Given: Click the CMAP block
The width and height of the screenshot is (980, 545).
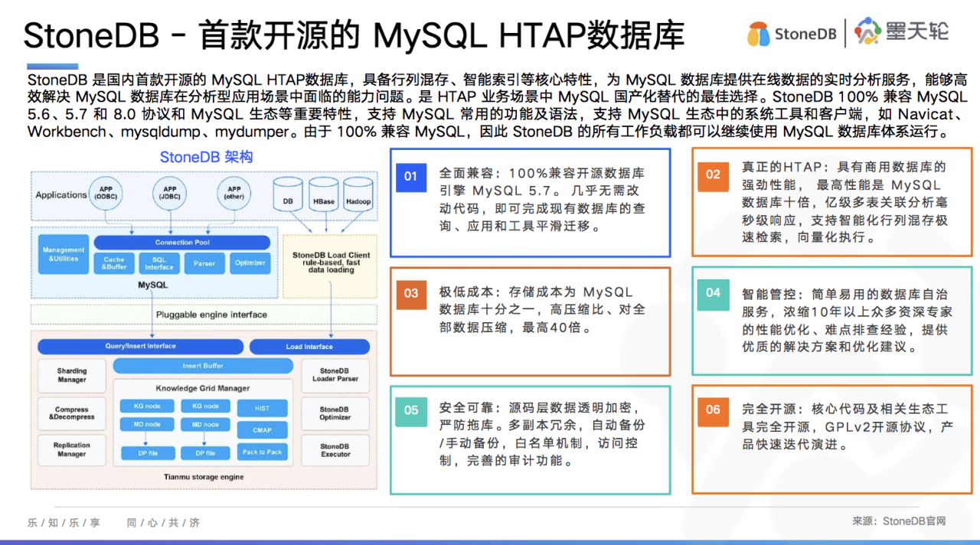Looking at the screenshot, I should tap(263, 430).
